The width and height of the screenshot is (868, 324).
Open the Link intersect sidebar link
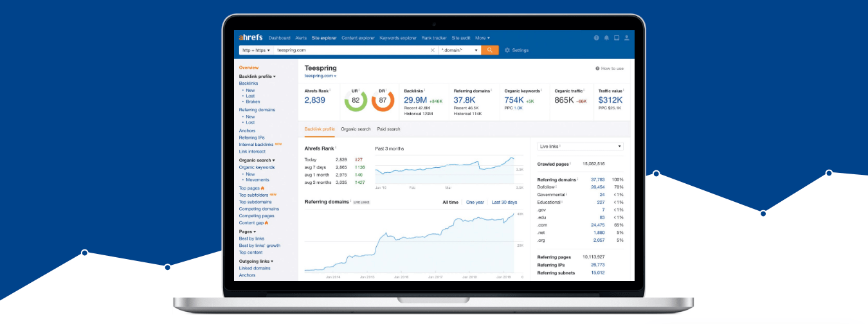pyautogui.click(x=252, y=152)
